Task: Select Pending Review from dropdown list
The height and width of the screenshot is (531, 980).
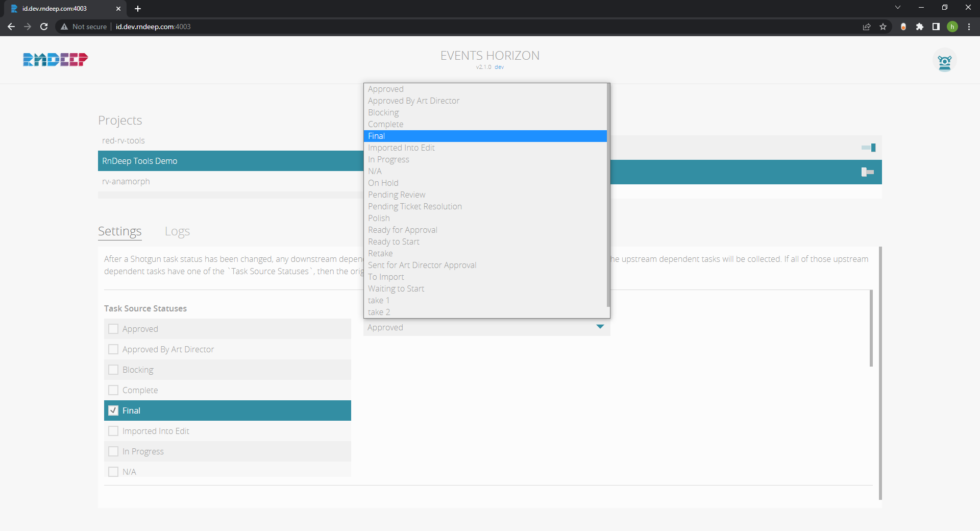Action: click(397, 195)
